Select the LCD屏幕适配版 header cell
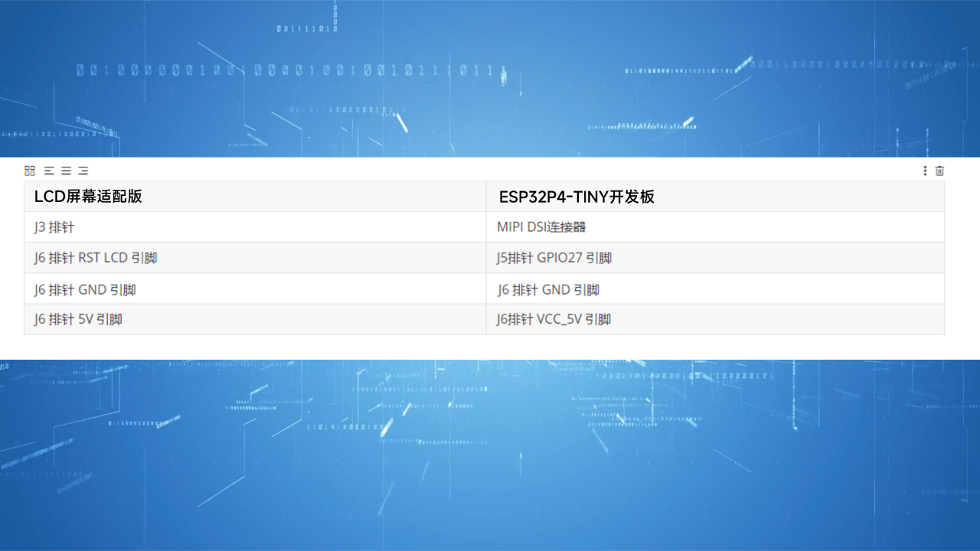Viewport: 980px width, 551px height. pyautogui.click(x=92, y=197)
